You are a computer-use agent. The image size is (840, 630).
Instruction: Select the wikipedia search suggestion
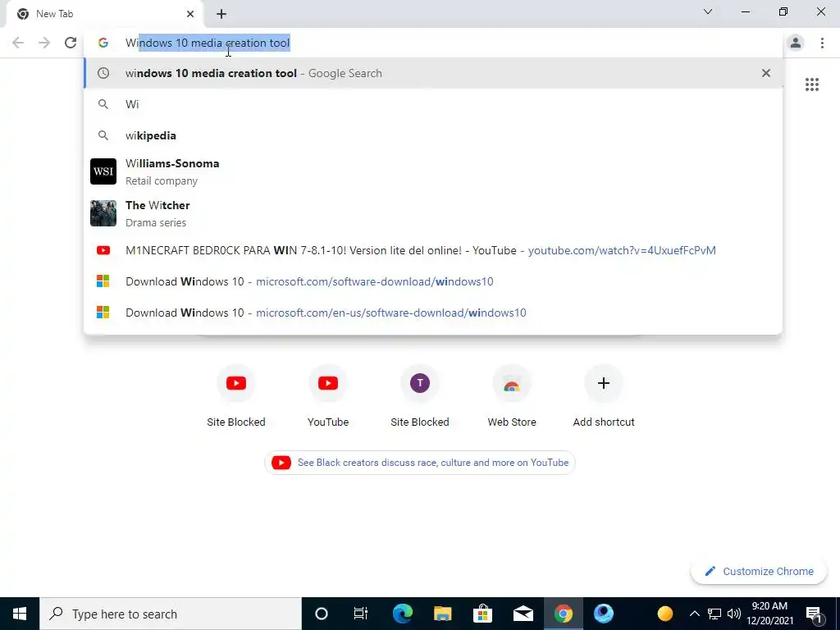pyautogui.click(x=433, y=135)
